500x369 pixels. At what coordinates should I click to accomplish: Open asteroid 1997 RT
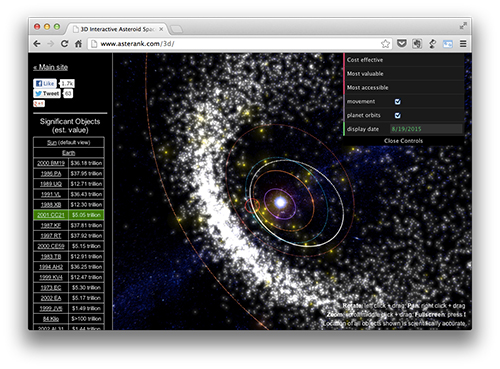pos(51,236)
